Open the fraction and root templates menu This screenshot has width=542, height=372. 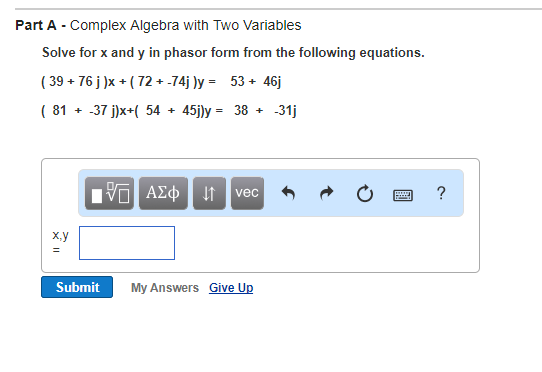(x=109, y=193)
